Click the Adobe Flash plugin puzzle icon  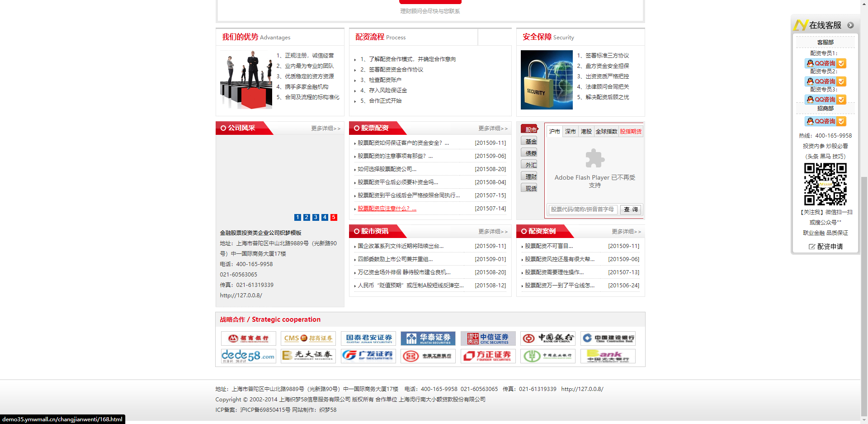pyautogui.click(x=594, y=158)
